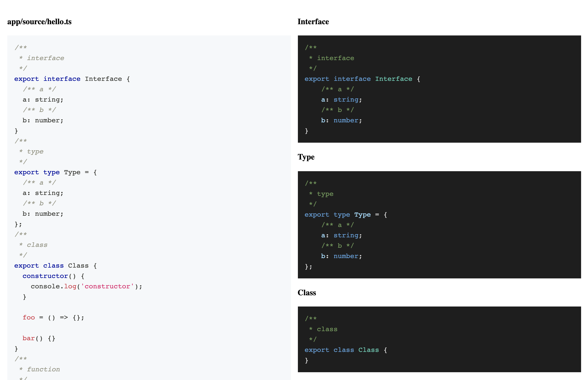The height and width of the screenshot is (380, 588).
Task: Click 'export class Class {' in the dark block
Action: 346,350
